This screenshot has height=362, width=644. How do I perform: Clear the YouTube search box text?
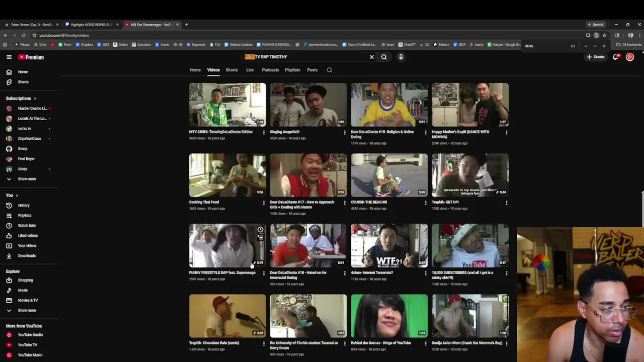[x=372, y=57]
